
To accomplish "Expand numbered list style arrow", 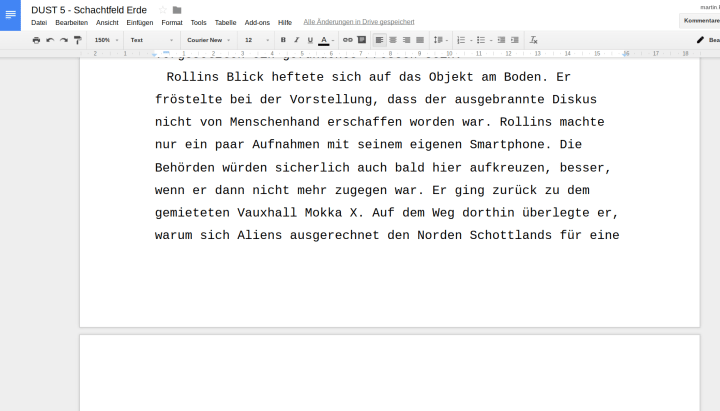I will pos(471,40).
